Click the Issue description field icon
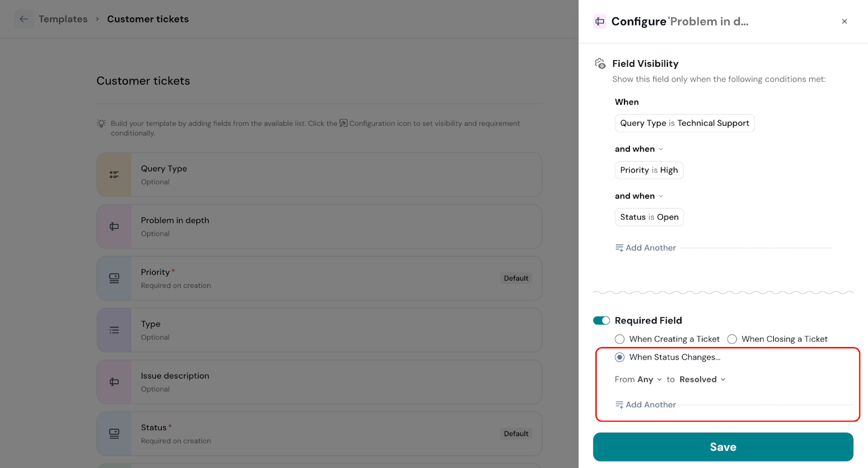The width and height of the screenshot is (868, 468). [x=114, y=382]
